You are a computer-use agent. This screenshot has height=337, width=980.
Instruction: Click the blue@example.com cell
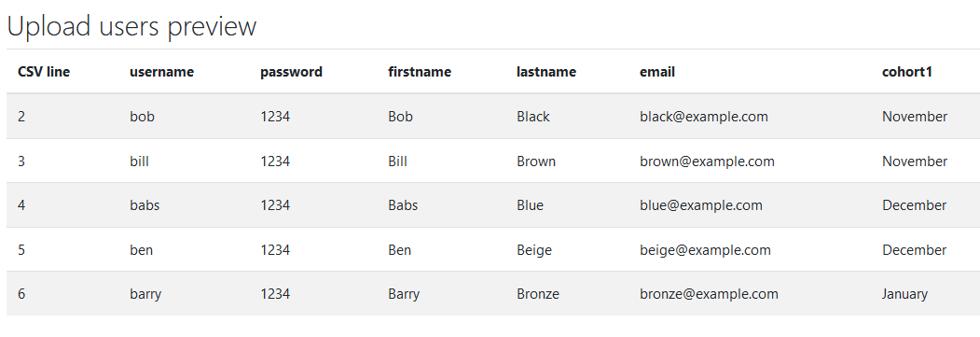(x=700, y=205)
